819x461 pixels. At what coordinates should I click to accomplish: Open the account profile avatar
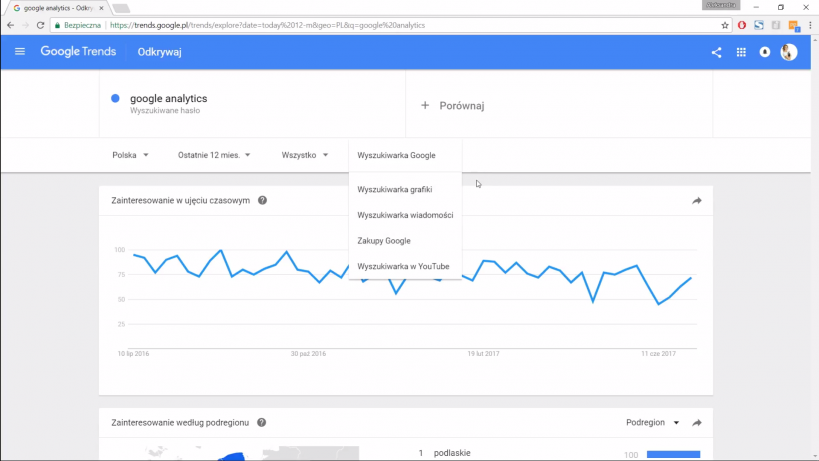[x=789, y=52]
